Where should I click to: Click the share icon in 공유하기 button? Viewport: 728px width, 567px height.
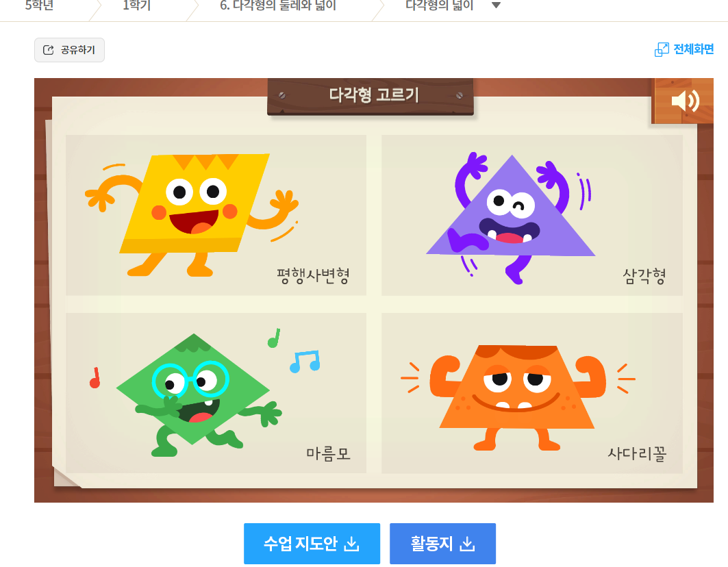click(48, 50)
